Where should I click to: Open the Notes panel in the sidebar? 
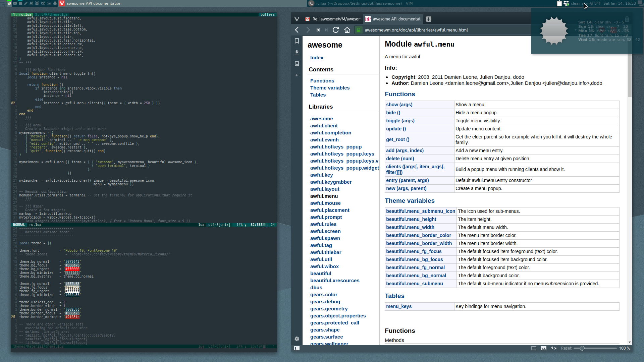click(297, 63)
